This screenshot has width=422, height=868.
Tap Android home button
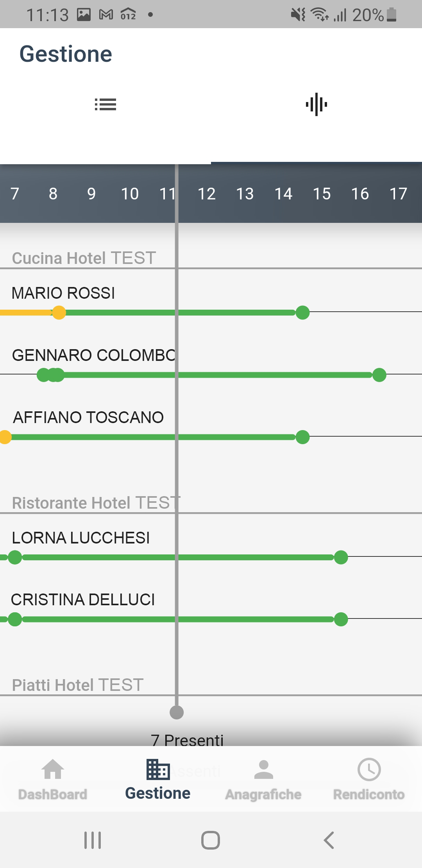[x=211, y=840]
